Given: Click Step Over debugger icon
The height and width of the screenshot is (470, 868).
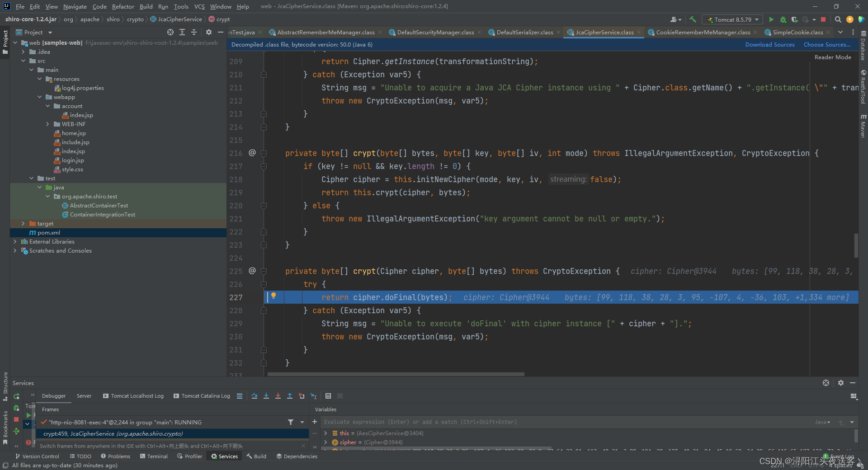Looking at the screenshot, I should tap(255, 396).
